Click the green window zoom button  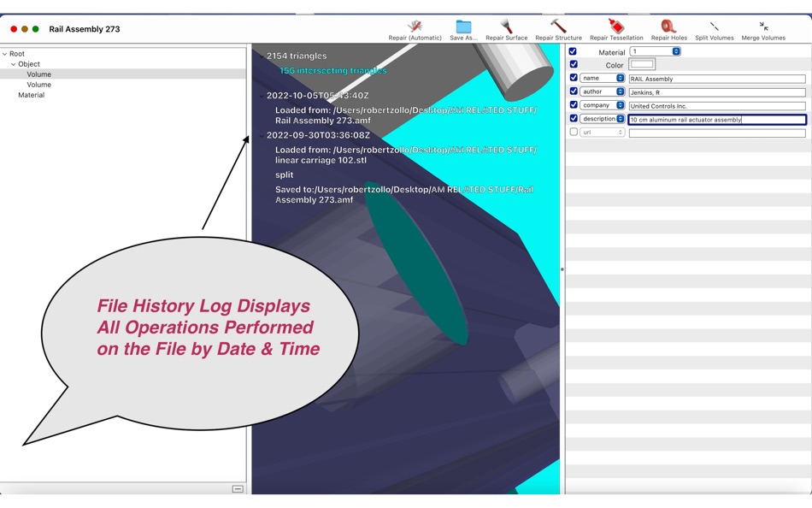35,29
